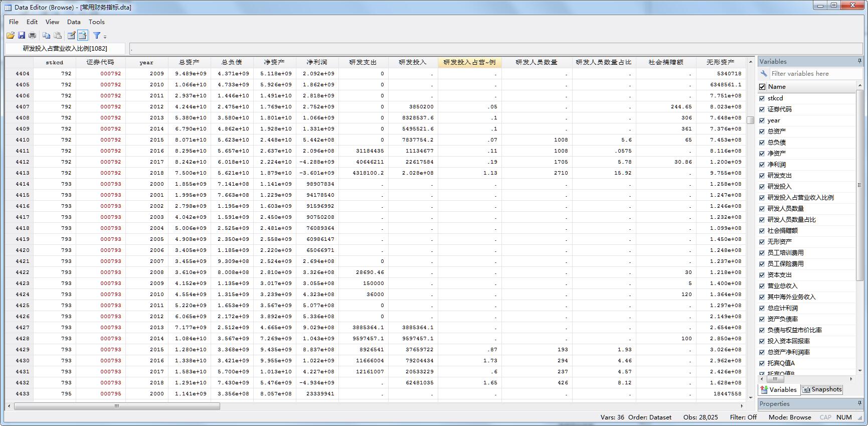Click the Order: Dataset status bar text
The width and height of the screenshot is (868, 426).
pos(649,417)
